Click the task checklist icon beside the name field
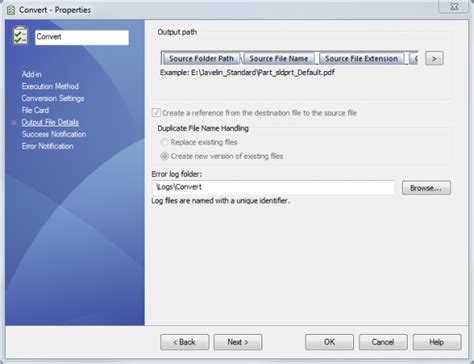 pyautogui.click(x=20, y=36)
